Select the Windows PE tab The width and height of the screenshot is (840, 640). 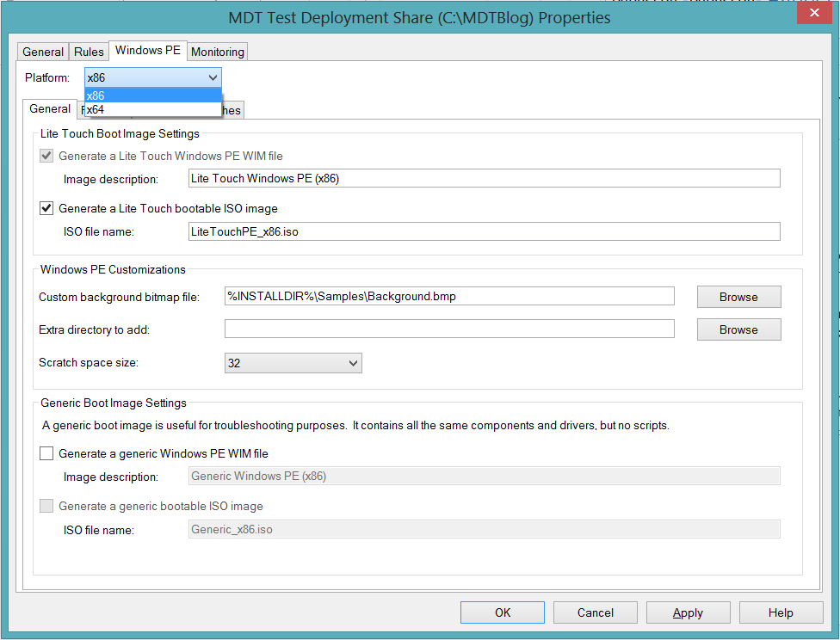click(148, 51)
